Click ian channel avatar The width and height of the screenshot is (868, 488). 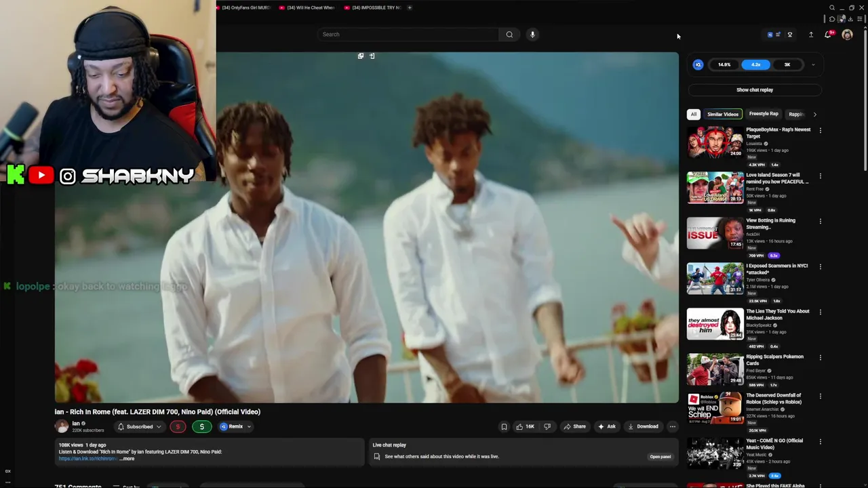click(62, 426)
